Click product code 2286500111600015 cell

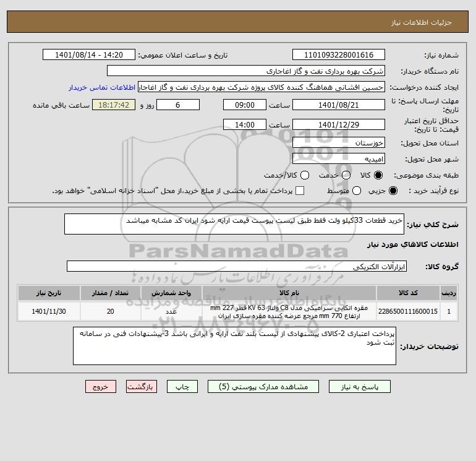coord(408,311)
